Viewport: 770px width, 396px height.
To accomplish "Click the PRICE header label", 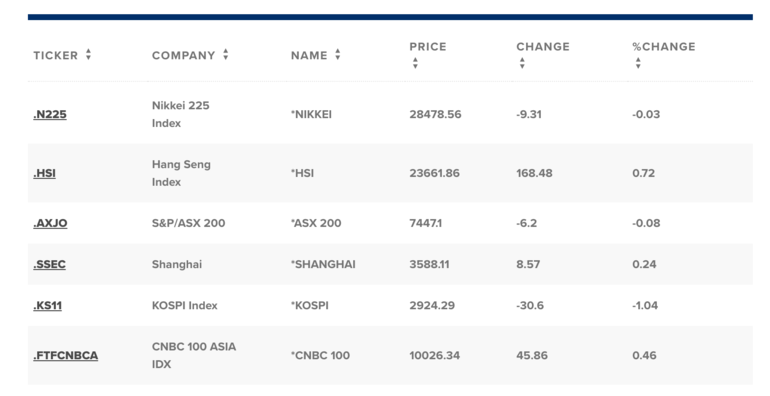I will (428, 47).
